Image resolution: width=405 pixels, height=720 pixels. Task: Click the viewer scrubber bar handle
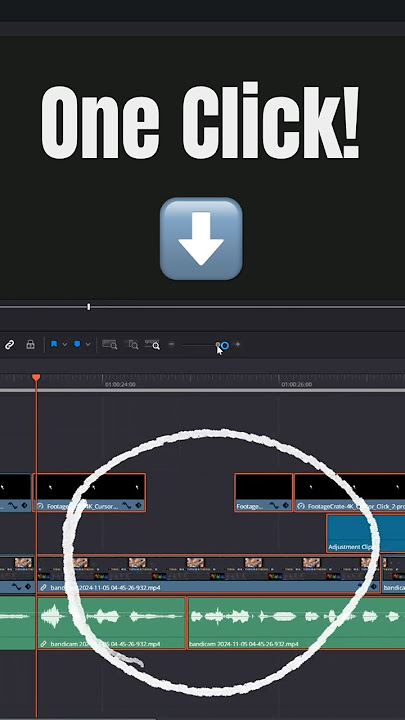(89, 306)
